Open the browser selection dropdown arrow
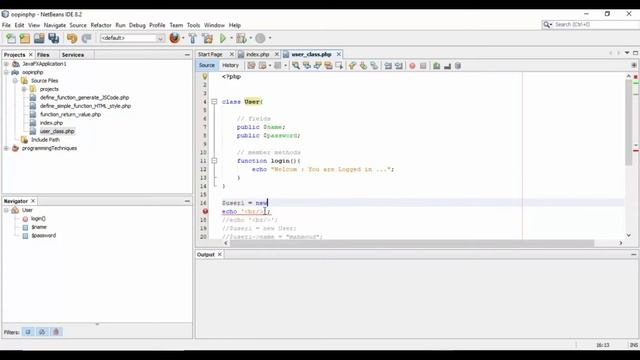This screenshot has height=360, width=640. 183,38
